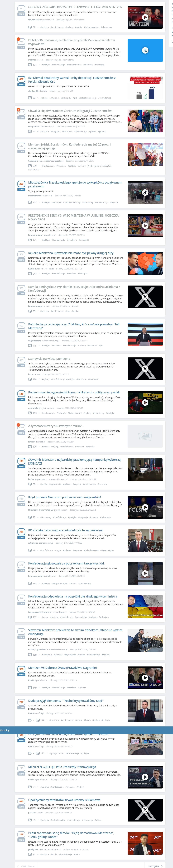Screen dimensions: 173x868
Task: Play the 'Rząd pozwala Niemcom' video thumbnail
Action: 145,507
